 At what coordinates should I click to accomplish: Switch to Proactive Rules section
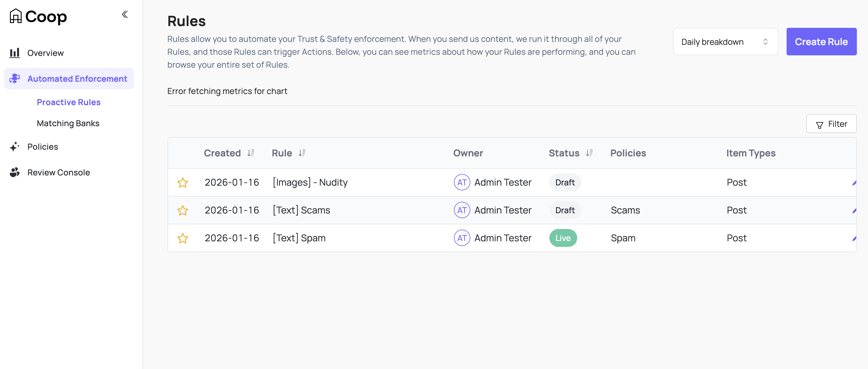[x=69, y=102]
